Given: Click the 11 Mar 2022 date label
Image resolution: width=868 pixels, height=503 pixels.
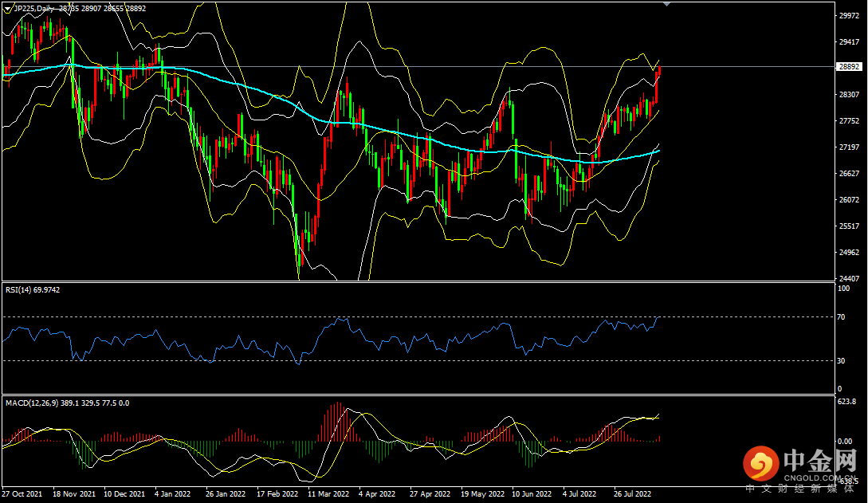Looking at the screenshot, I should click(x=328, y=493).
